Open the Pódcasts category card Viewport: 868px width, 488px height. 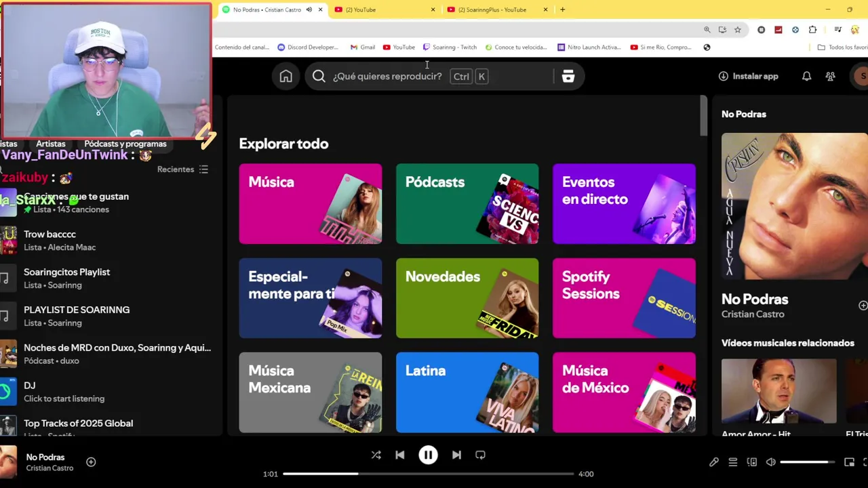tap(467, 203)
